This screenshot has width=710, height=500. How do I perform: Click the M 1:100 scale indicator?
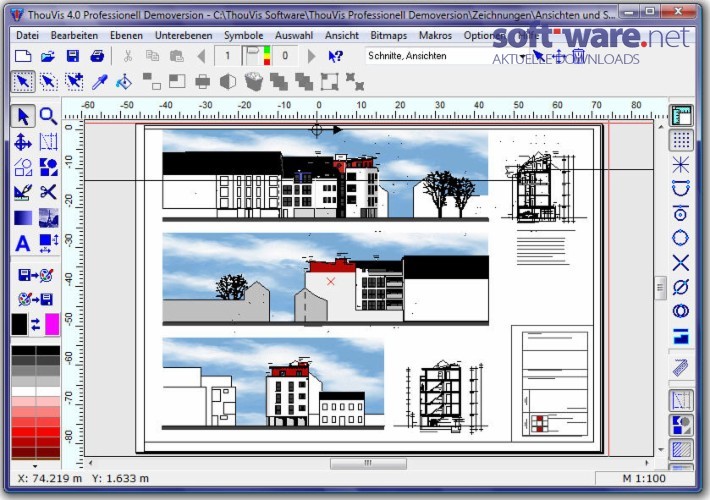click(x=644, y=478)
